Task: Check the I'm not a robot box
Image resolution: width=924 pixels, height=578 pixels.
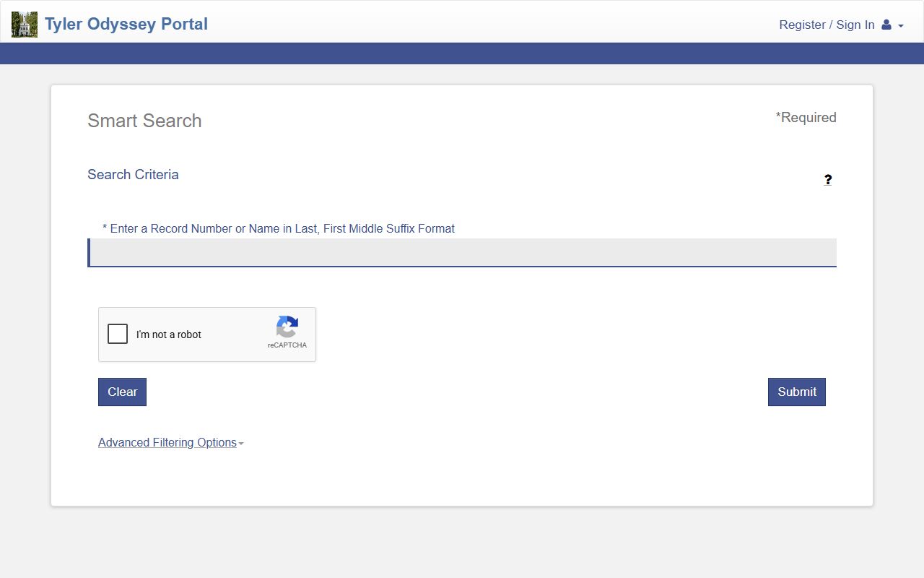Action: [x=118, y=334]
